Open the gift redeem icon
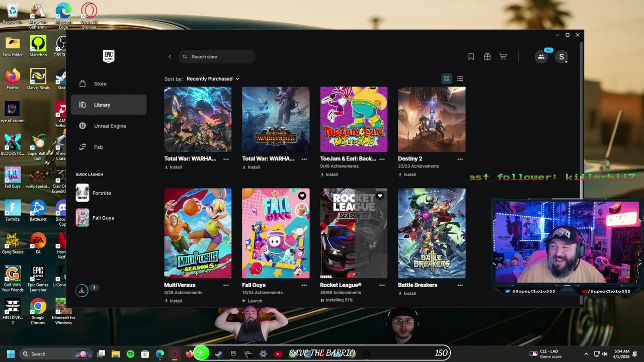Image resolution: width=644 pixels, height=362 pixels. click(x=487, y=57)
